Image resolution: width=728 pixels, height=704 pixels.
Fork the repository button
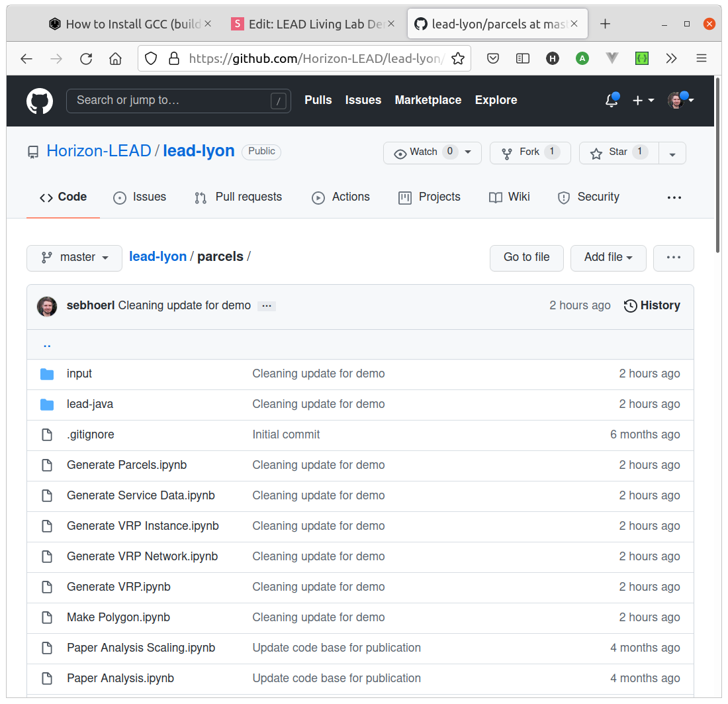click(x=529, y=152)
